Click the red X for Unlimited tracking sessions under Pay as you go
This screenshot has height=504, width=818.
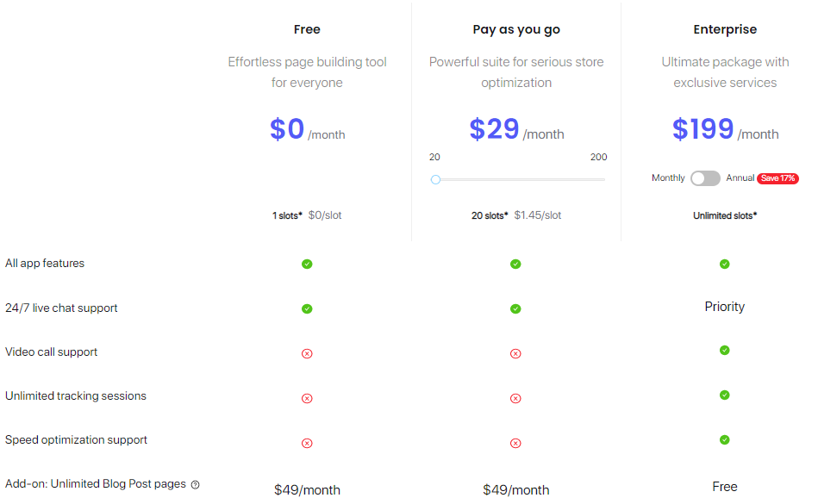point(515,399)
